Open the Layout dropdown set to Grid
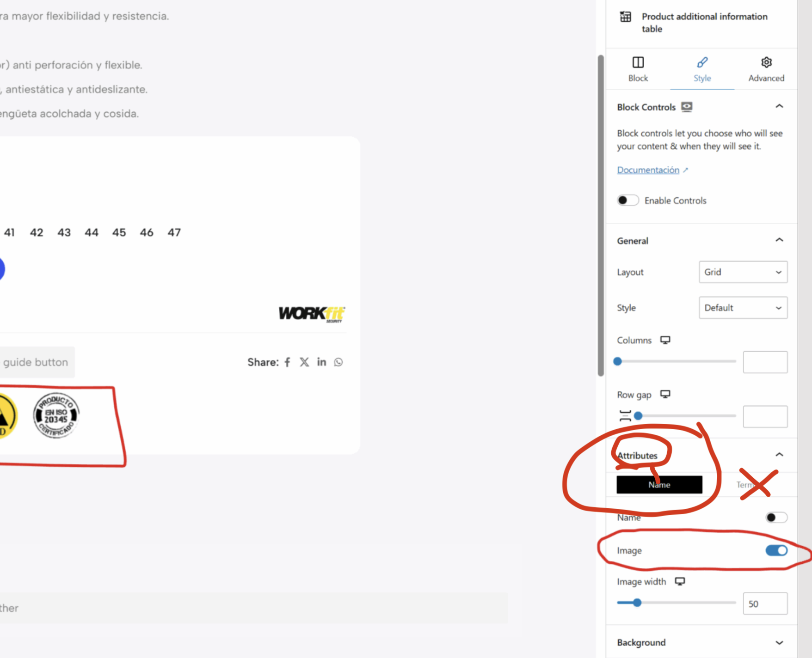812x658 pixels. point(743,272)
